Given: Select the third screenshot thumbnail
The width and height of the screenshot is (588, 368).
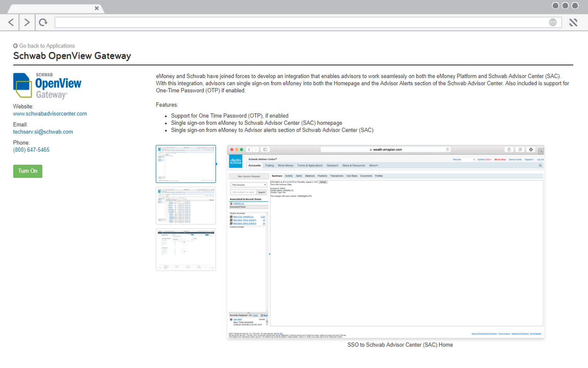Looking at the screenshot, I should click(186, 250).
